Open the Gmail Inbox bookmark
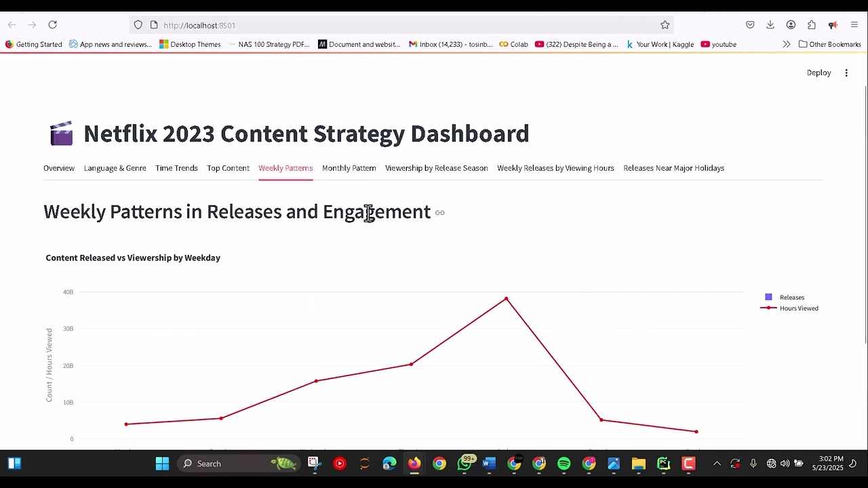Image resolution: width=868 pixels, height=488 pixels. click(450, 44)
